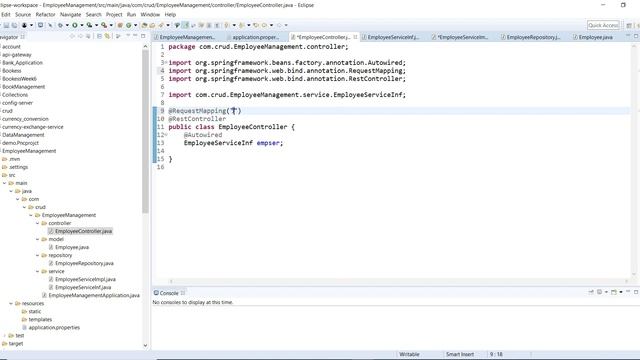Toggle Link with Editor in Navigator
This screenshot has width=640, height=360.
pyautogui.click(x=107, y=36)
